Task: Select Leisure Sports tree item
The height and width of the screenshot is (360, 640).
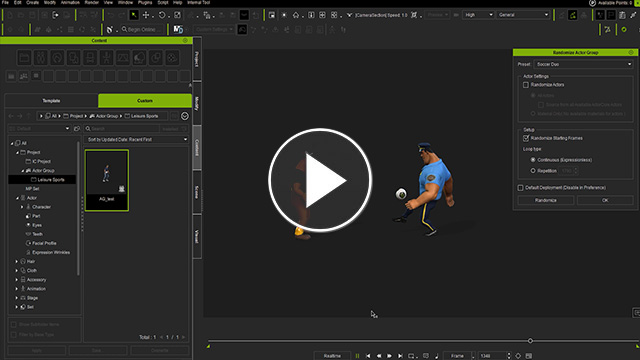Action: coord(51,180)
